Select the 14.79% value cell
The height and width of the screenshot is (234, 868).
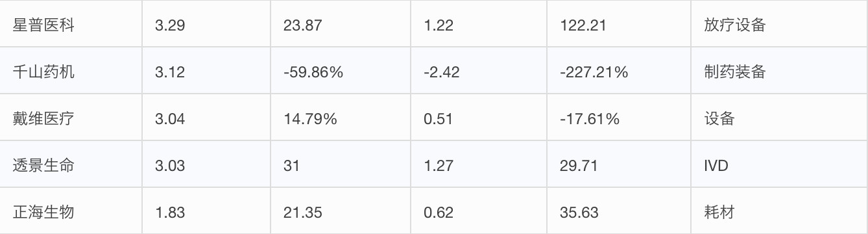point(340,118)
